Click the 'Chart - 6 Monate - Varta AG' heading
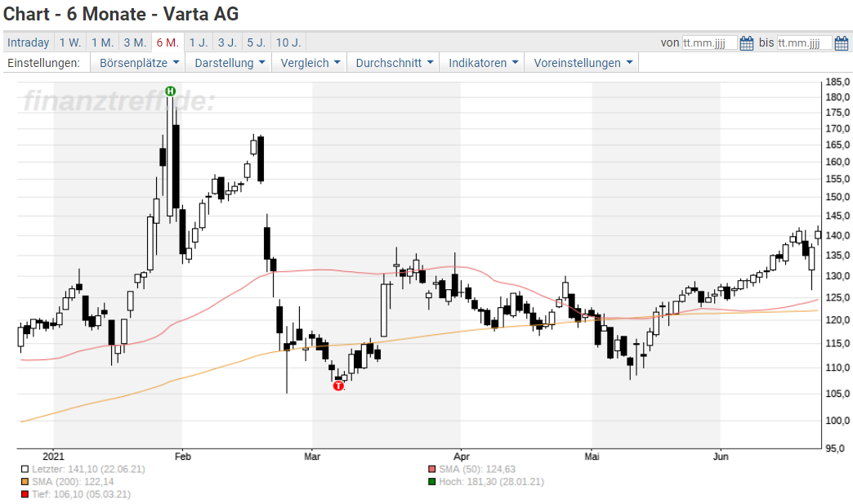 [x=121, y=14]
